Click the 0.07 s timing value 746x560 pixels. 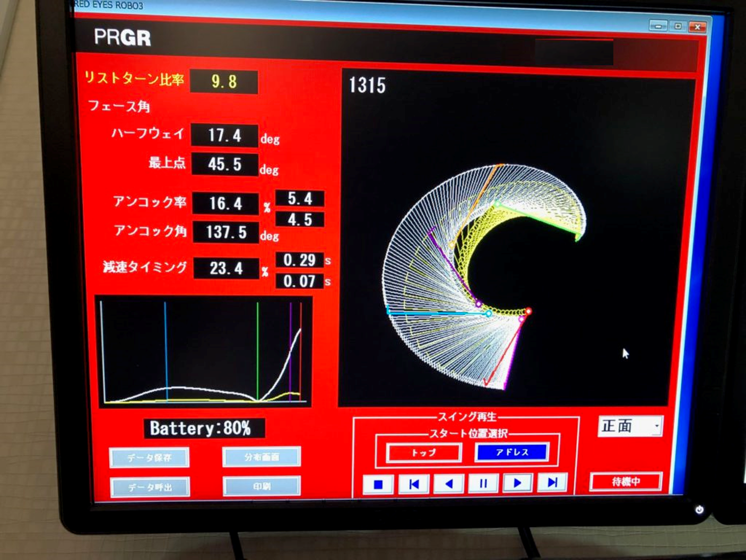(300, 281)
